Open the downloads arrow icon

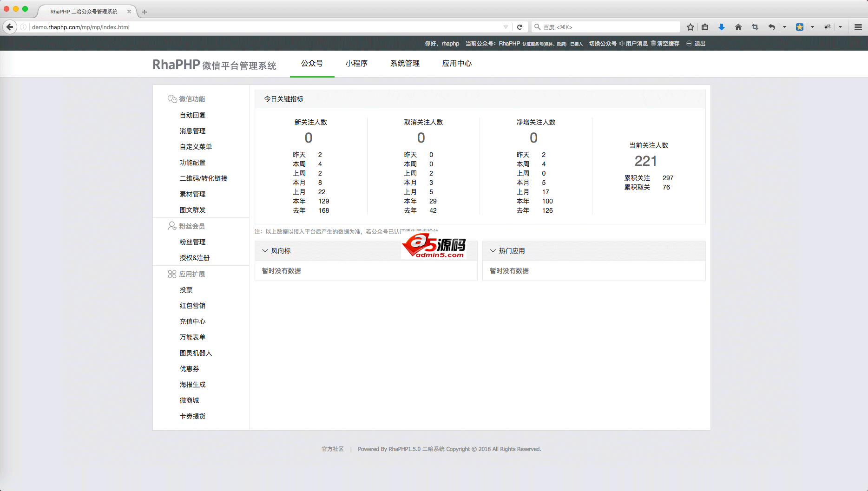pos(721,27)
